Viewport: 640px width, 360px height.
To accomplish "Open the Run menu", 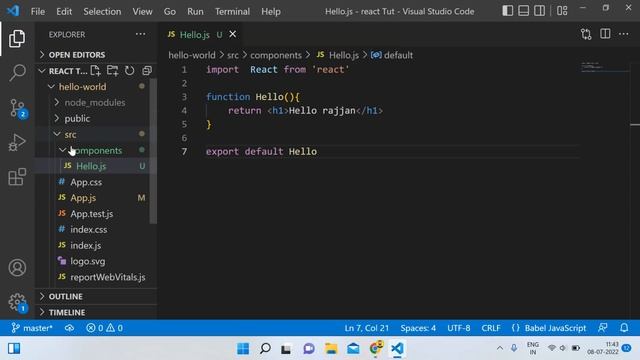I will (195, 11).
